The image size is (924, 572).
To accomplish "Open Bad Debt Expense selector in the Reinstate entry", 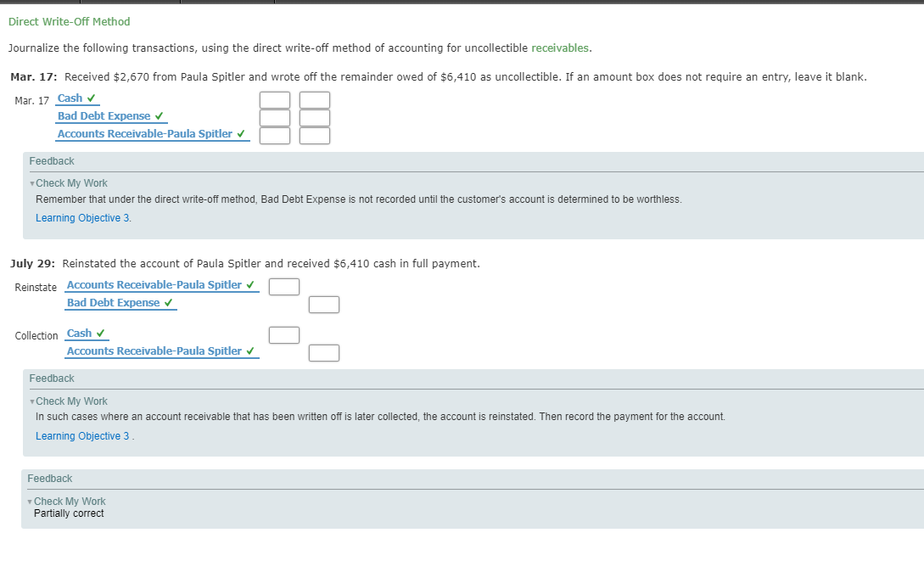I will 115,302.
